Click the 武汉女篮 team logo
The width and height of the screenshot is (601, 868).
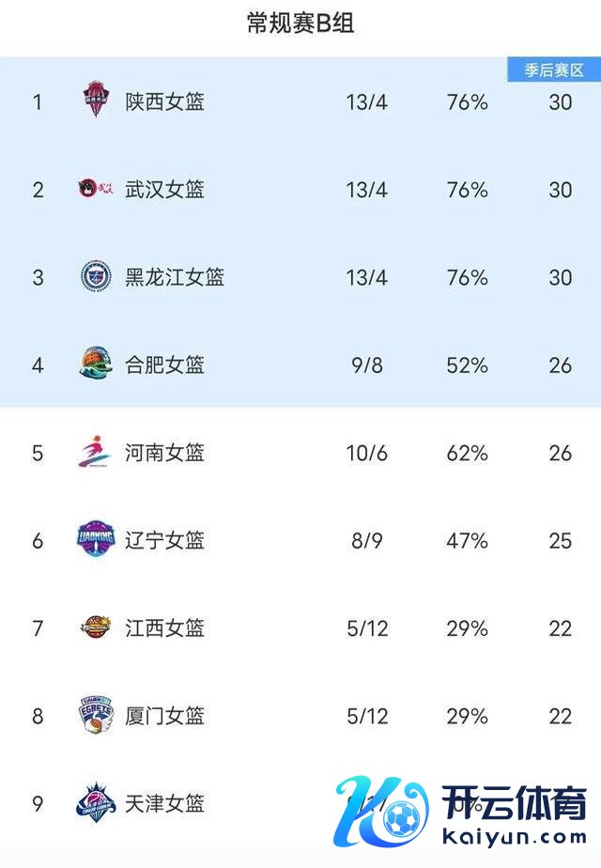[96, 189]
